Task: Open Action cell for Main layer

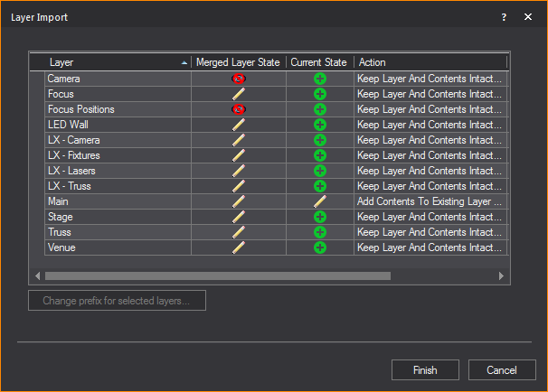Action: [x=430, y=201]
